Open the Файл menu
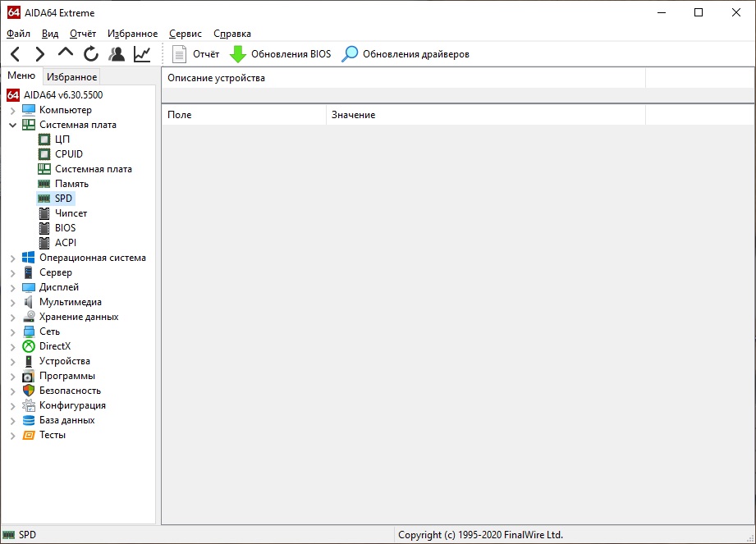The width and height of the screenshot is (756, 544). (18, 34)
